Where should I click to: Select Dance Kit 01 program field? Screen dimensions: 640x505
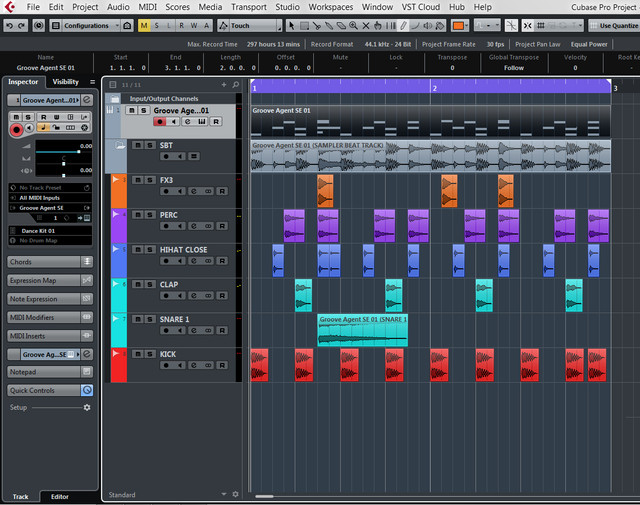point(50,231)
